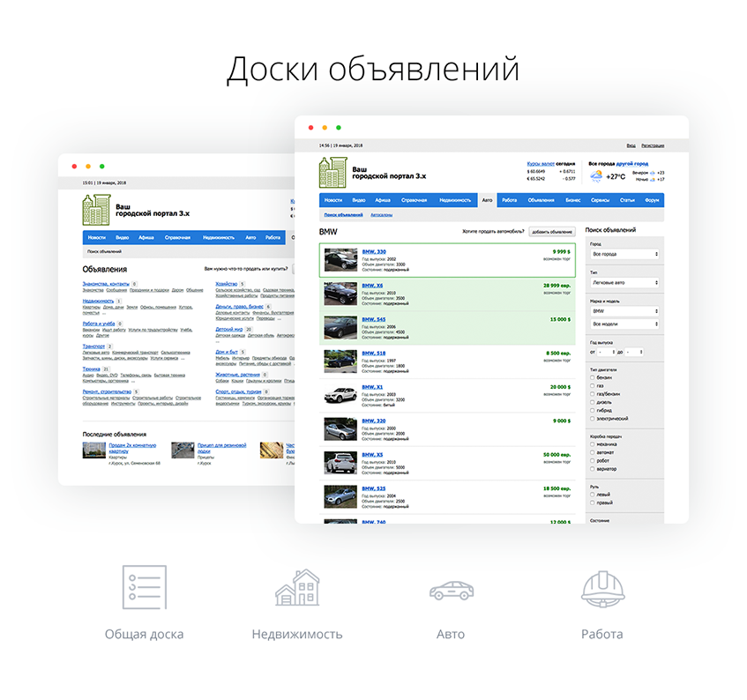Check the механика gearbox option
The width and height of the screenshot is (747, 700).
click(593, 444)
